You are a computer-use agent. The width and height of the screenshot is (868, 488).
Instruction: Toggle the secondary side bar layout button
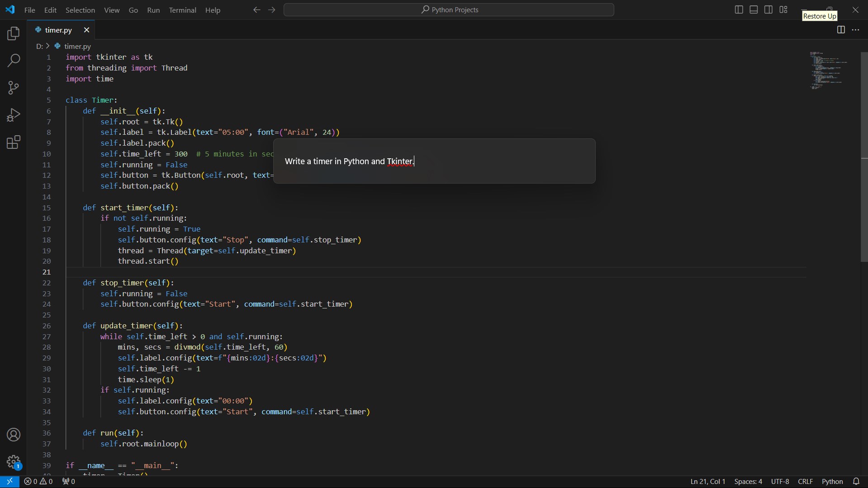tap(768, 9)
